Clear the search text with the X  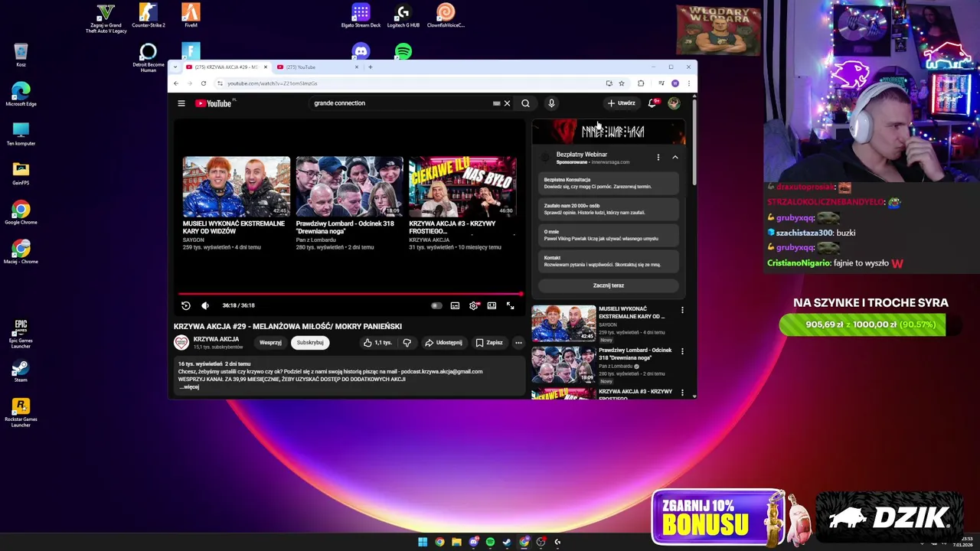pyautogui.click(x=507, y=103)
